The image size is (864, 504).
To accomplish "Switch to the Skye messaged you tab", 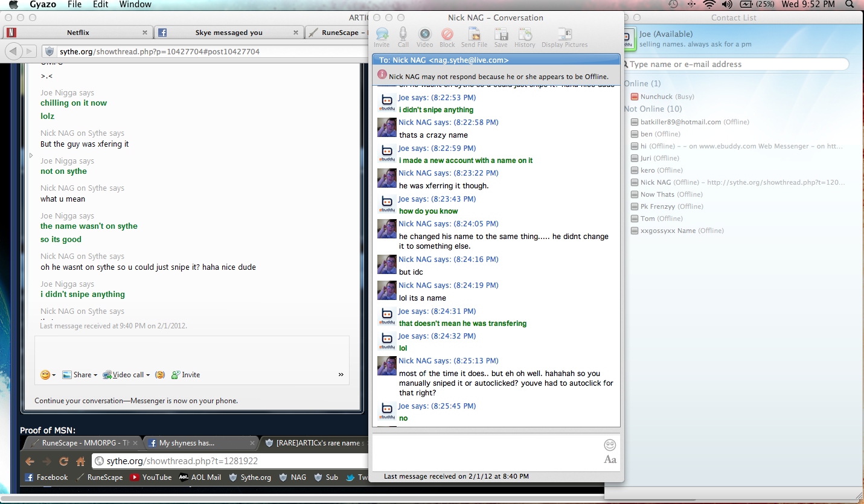I will pyautogui.click(x=229, y=33).
